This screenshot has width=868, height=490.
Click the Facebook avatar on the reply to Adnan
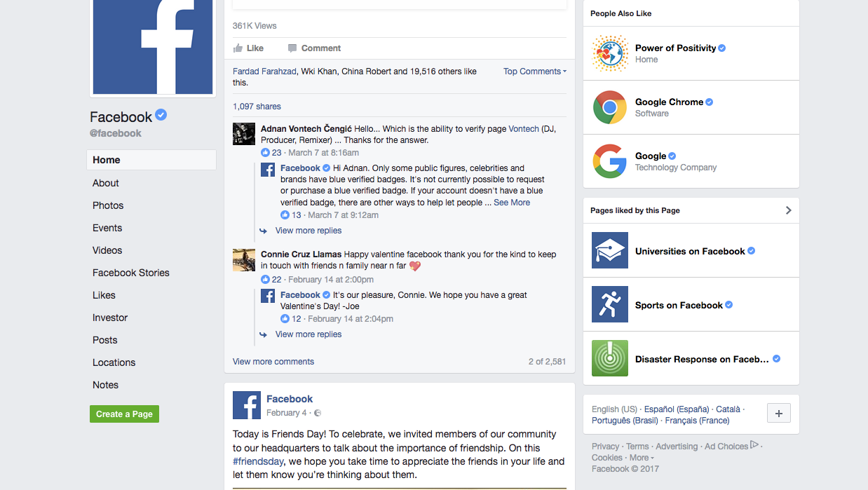click(268, 170)
